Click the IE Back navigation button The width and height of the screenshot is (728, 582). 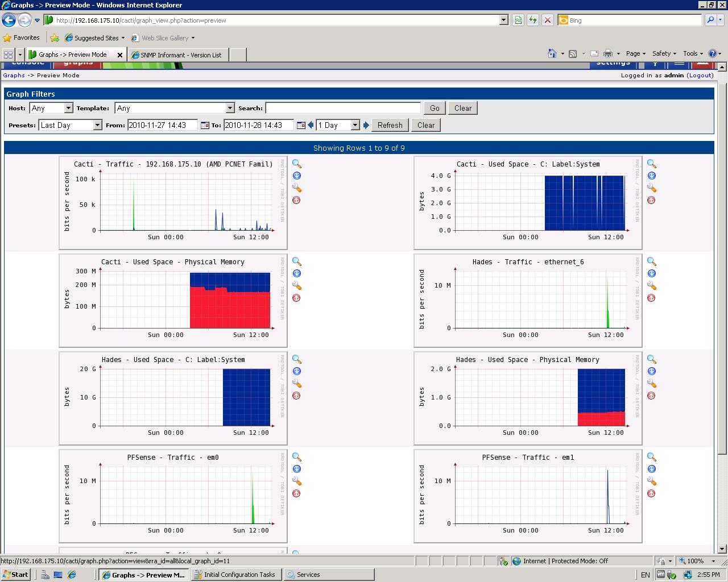click(9, 20)
